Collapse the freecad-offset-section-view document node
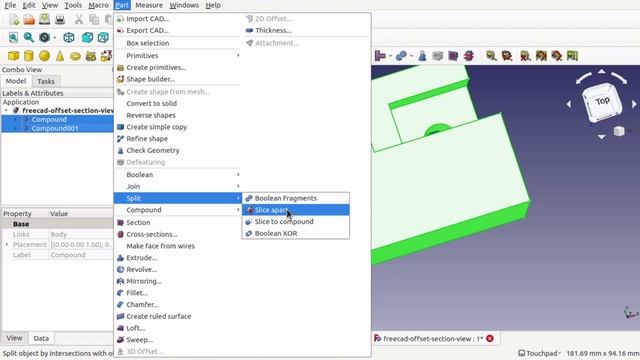Screen dimensions: 640x360 pyautogui.click(x=6, y=111)
